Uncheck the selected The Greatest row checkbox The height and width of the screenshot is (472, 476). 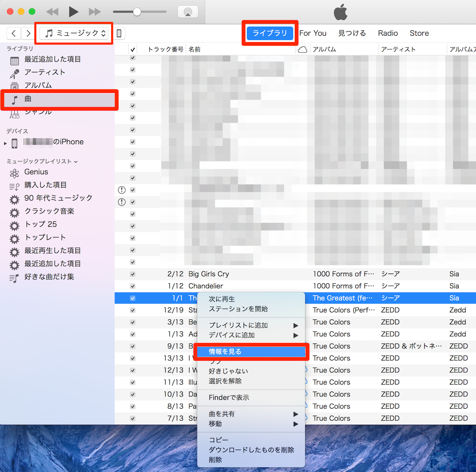click(x=133, y=298)
